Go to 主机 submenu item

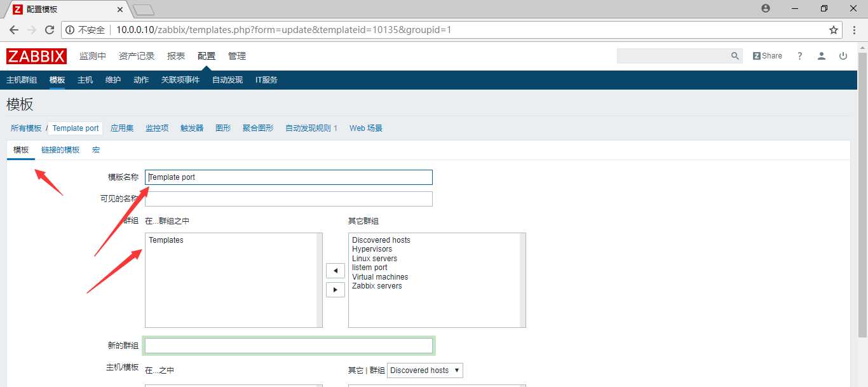coord(85,80)
